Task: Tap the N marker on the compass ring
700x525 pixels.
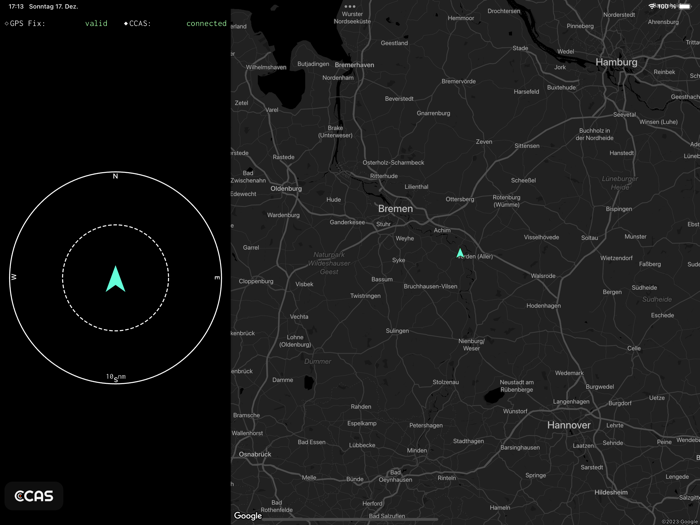Action: click(x=115, y=176)
